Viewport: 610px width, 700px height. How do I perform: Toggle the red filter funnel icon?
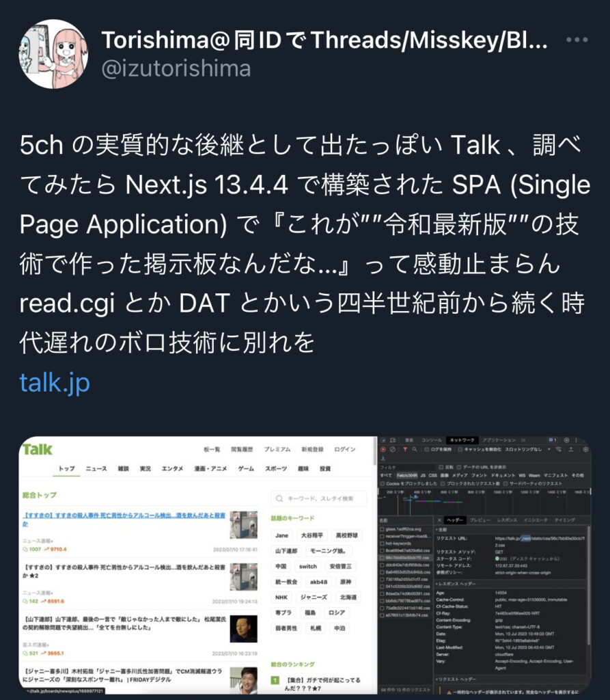pyautogui.click(x=405, y=450)
